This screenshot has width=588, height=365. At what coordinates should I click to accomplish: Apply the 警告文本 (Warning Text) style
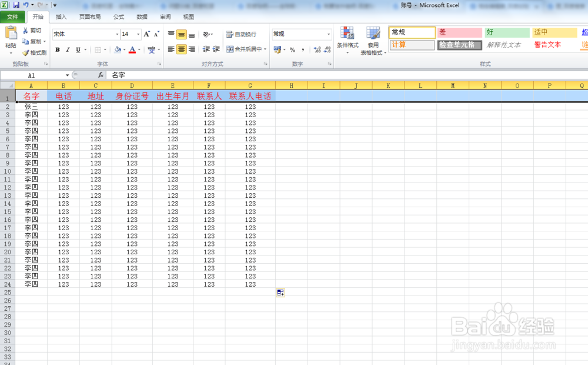554,45
